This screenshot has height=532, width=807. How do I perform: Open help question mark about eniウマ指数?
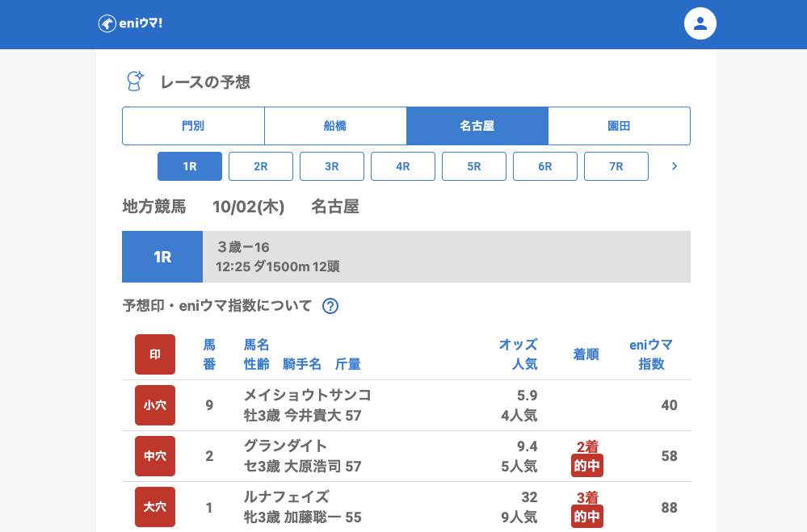tap(330, 306)
